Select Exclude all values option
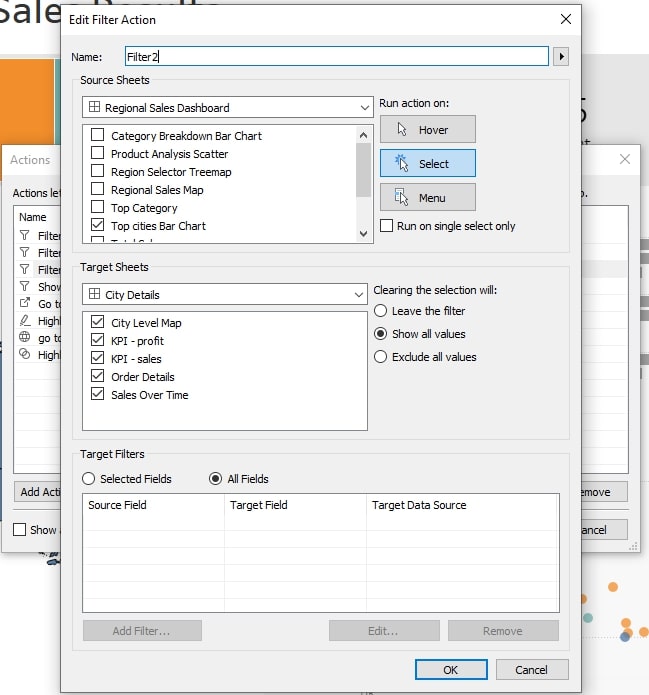The width and height of the screenshot is (649, 695). pyautogui.click(x=380, y=357)
